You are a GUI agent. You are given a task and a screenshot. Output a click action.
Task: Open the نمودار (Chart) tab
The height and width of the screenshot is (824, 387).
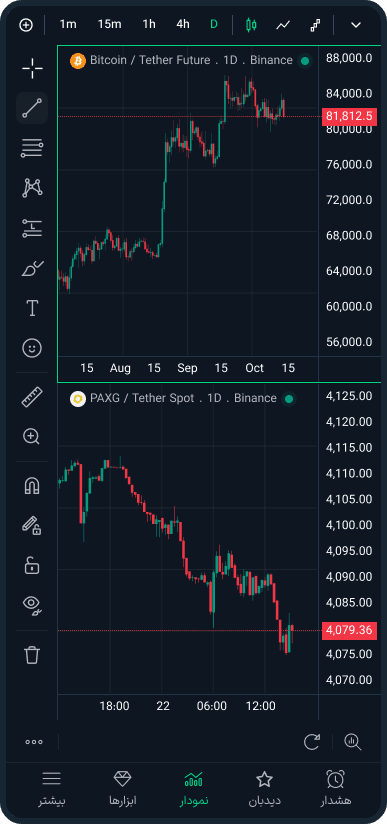(194, 789)
